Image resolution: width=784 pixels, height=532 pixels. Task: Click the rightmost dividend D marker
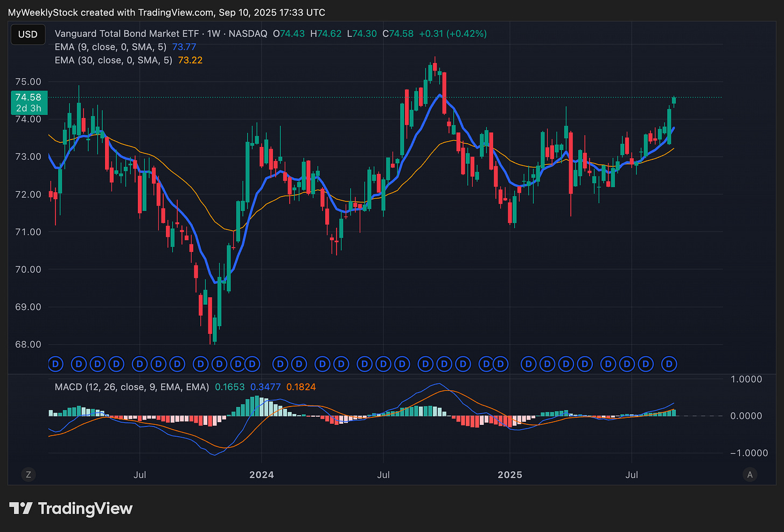pyautogui.click(x=669, y=364)
